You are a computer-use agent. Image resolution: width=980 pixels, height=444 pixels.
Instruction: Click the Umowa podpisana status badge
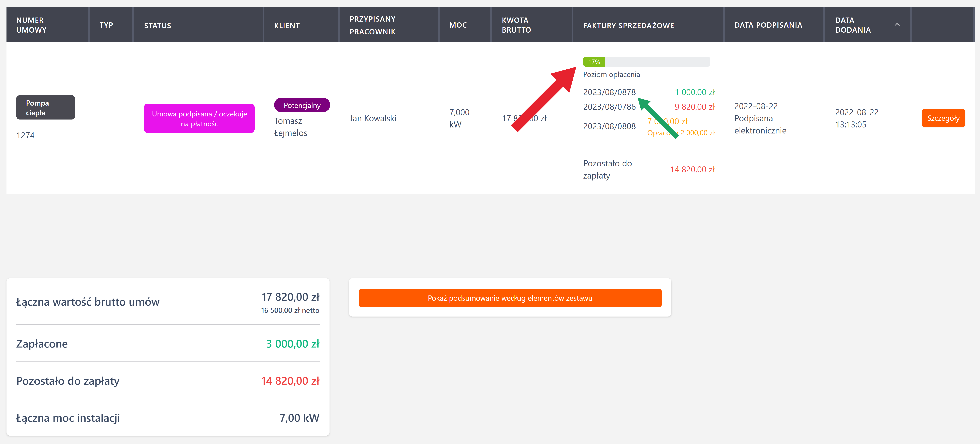(199, 119)
